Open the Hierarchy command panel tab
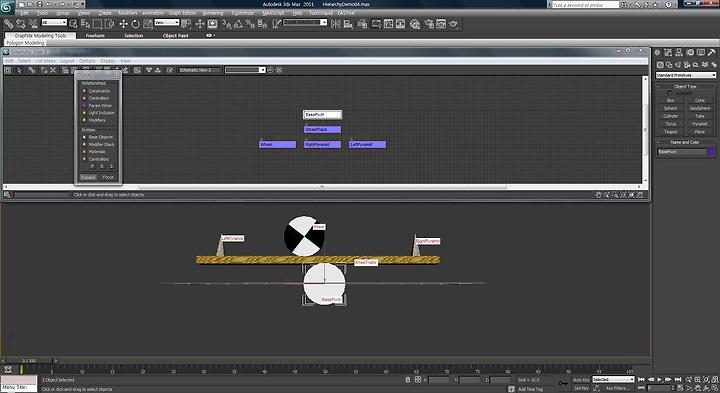This screenshot has height=393, width=720. 679,53
